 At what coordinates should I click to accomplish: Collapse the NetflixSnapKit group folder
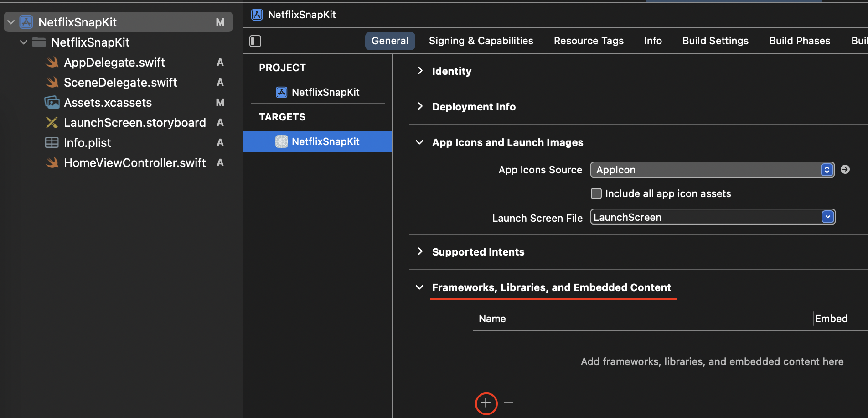tap(24, 42)
